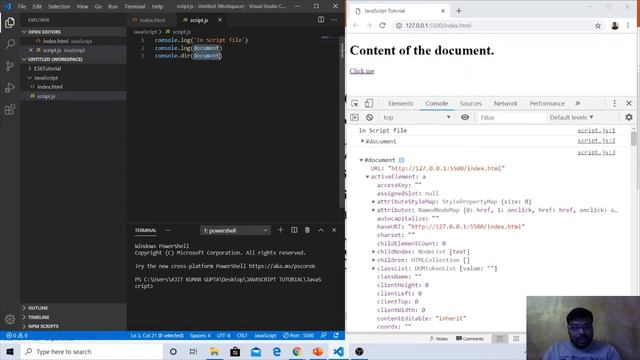Expand the attributeStyleMap property
640x360 pixels.
coord(373,202)
